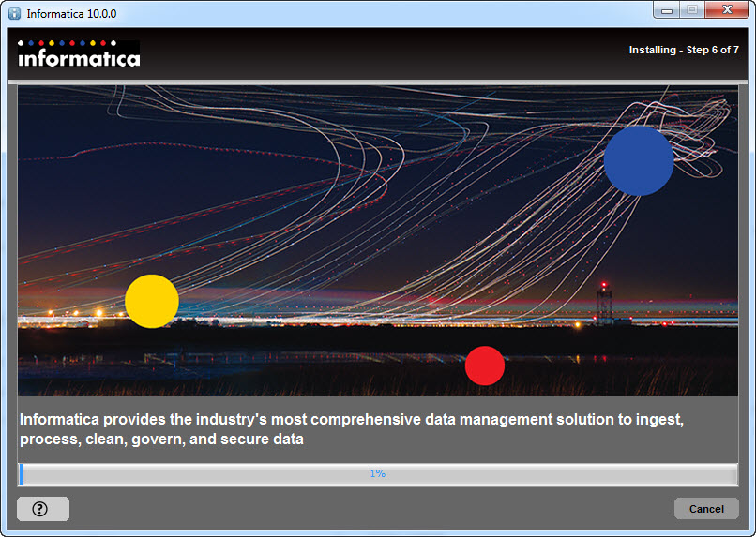Click "Installing - Step 6 of 7" text
The width and height of the screenshot is (756, 537).
(x=684, y=50)
